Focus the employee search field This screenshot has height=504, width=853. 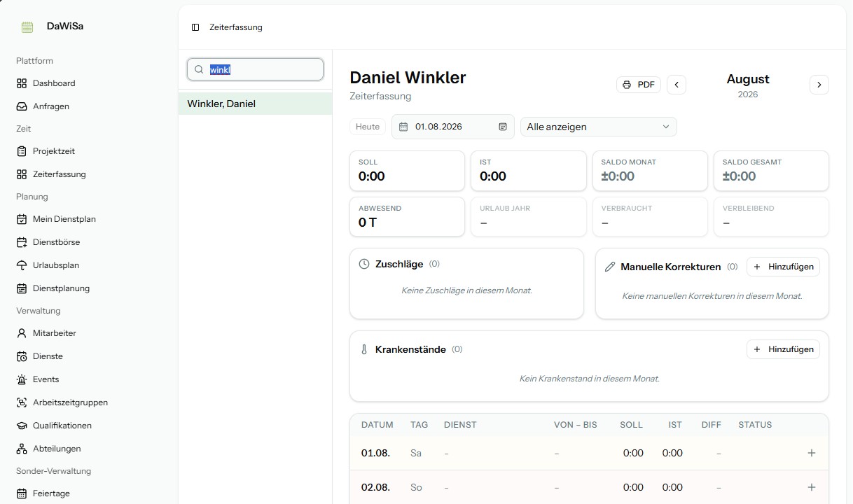pos(255,69)
